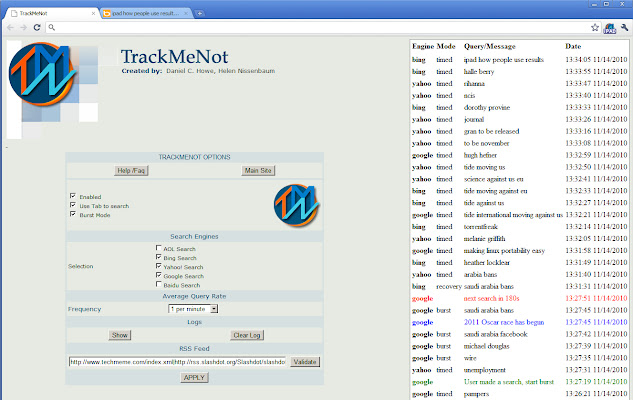Viewport: 633px width, 400px height.
Task: Click the 'Daniel C. Howe' creator name
Action: [190, 71]
